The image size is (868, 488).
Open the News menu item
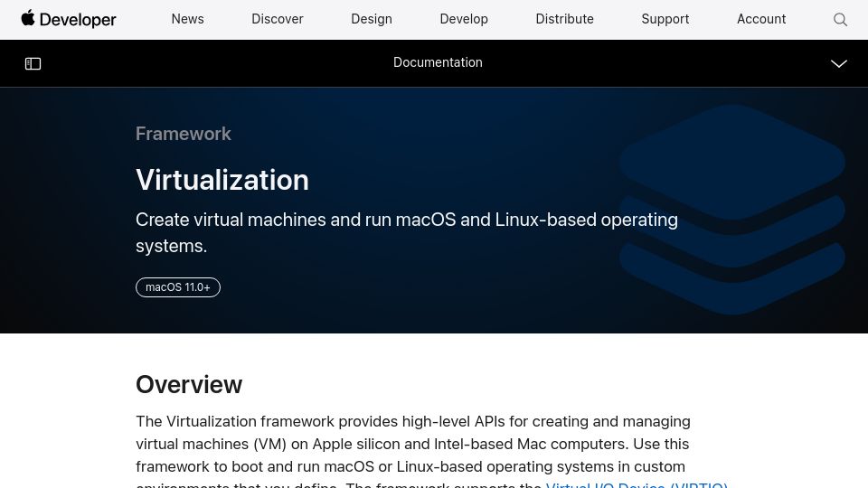[x=188, y=19]
